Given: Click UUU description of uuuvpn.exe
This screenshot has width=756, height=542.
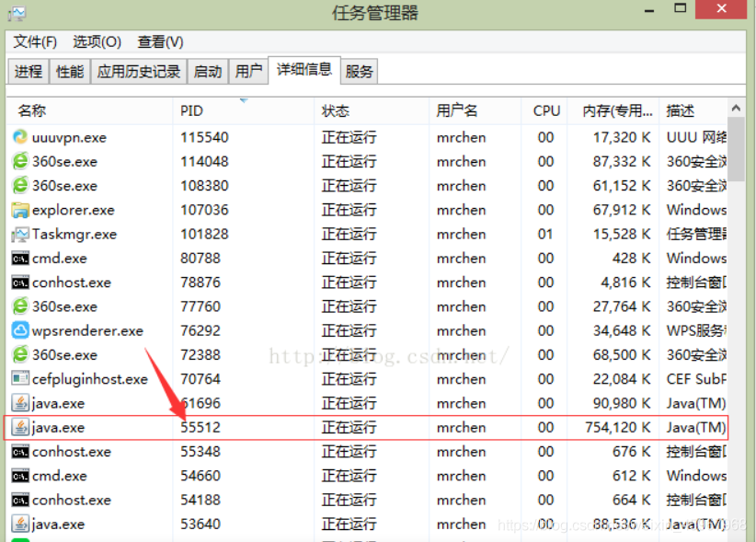Looking at the screenshot, I should (696, 137).
